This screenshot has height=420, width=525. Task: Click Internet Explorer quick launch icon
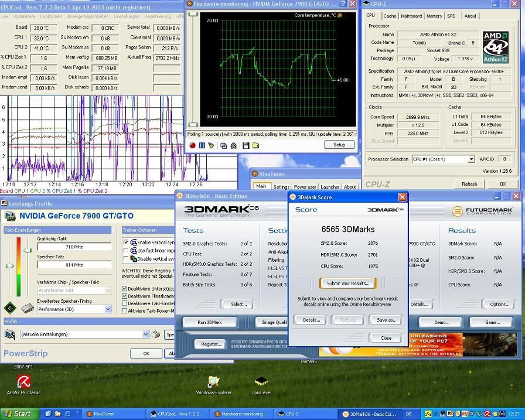[x=67, y=414]
